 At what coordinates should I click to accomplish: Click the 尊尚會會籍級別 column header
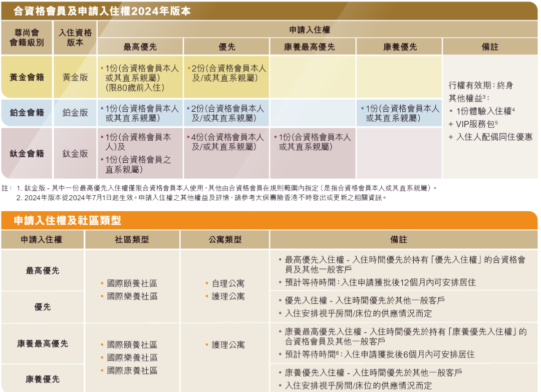click(27, 38)
